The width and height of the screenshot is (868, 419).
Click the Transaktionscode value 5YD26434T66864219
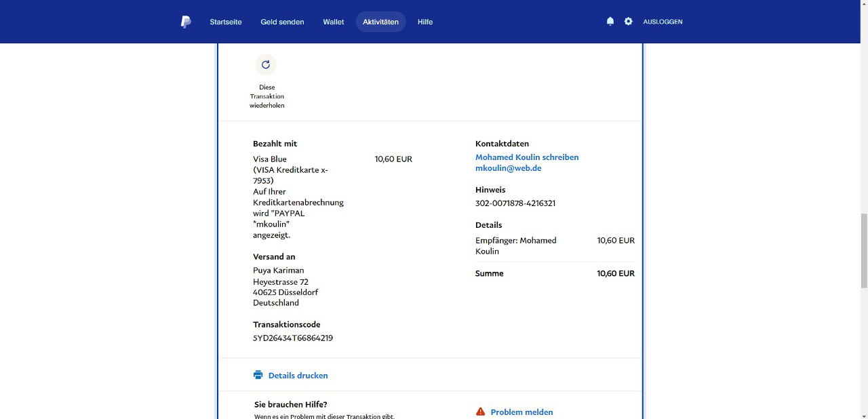(x=293, y=338)
